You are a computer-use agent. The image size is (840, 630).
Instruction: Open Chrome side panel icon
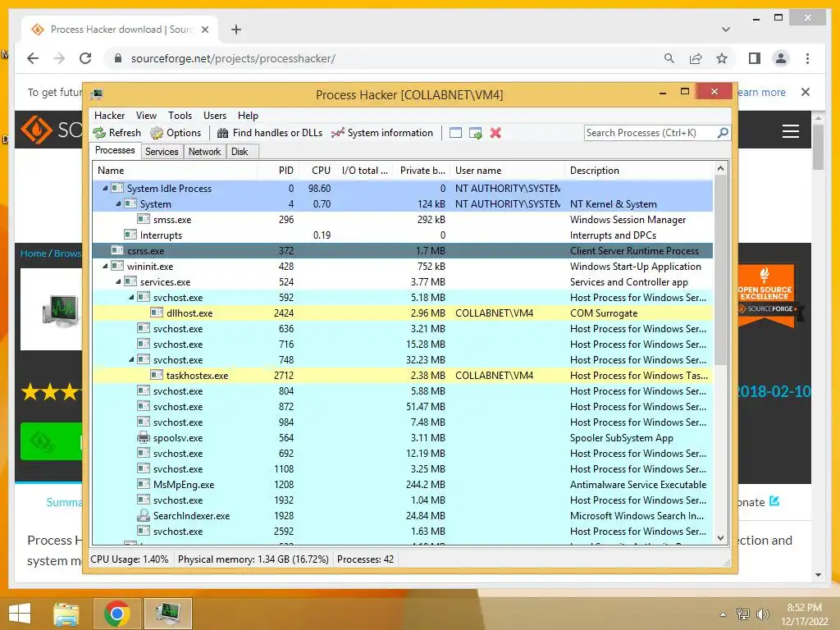pos(755,58)
